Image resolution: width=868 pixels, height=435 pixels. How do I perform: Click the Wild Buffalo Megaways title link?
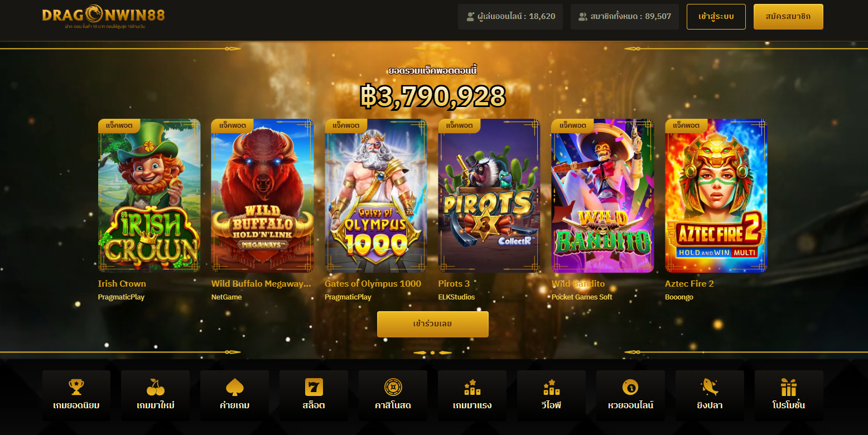point(261,283)
